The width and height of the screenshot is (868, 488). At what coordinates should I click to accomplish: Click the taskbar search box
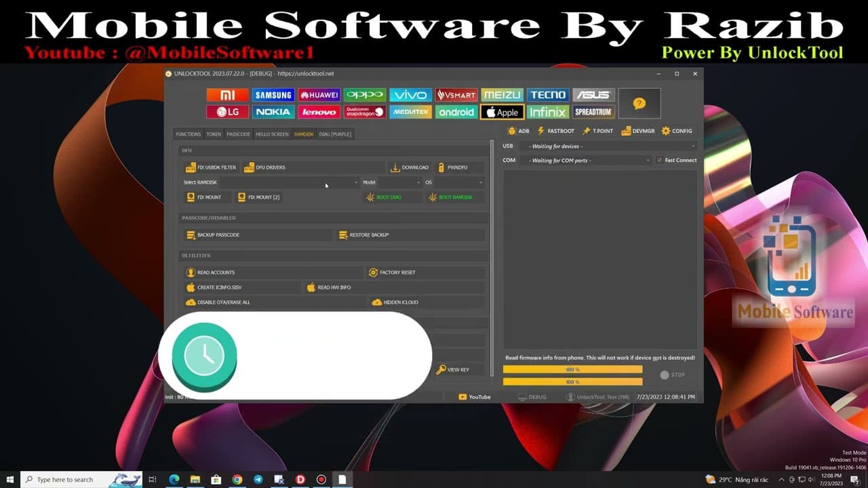click(81, 480)
